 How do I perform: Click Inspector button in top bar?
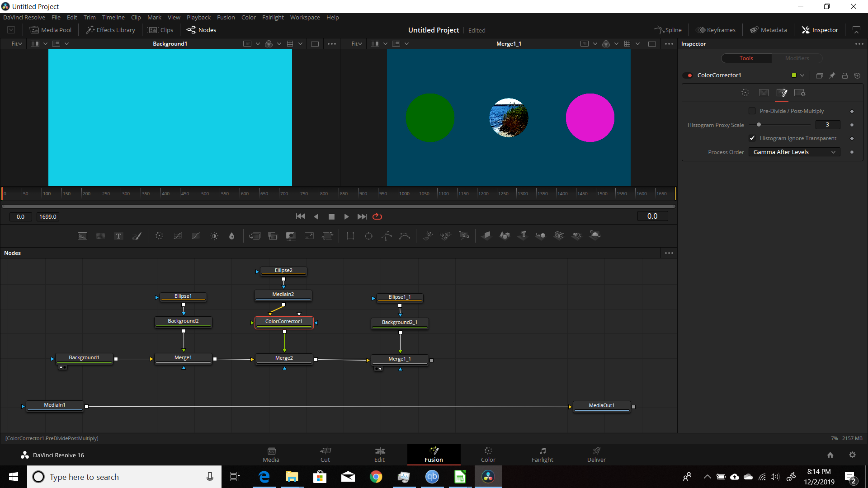point(820,30)
